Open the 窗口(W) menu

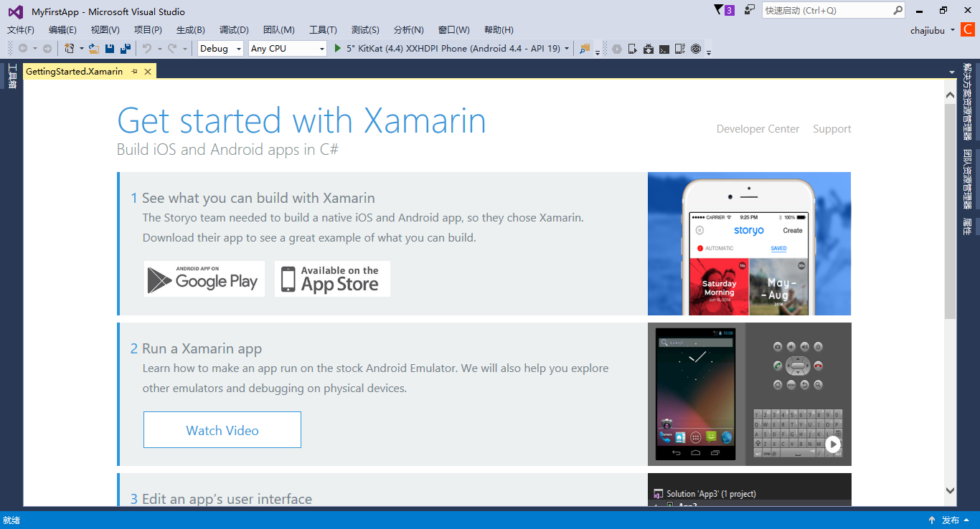click(453, 30)
